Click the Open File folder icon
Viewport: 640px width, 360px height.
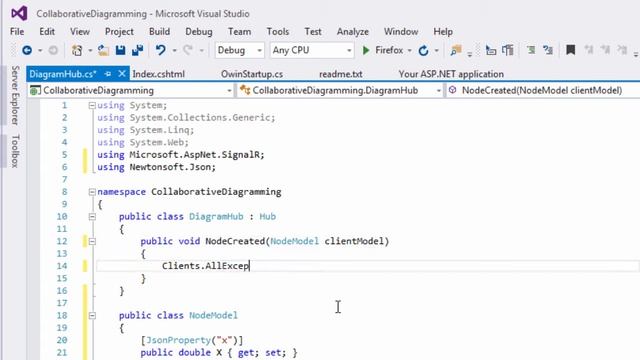[x=103, y=51]
